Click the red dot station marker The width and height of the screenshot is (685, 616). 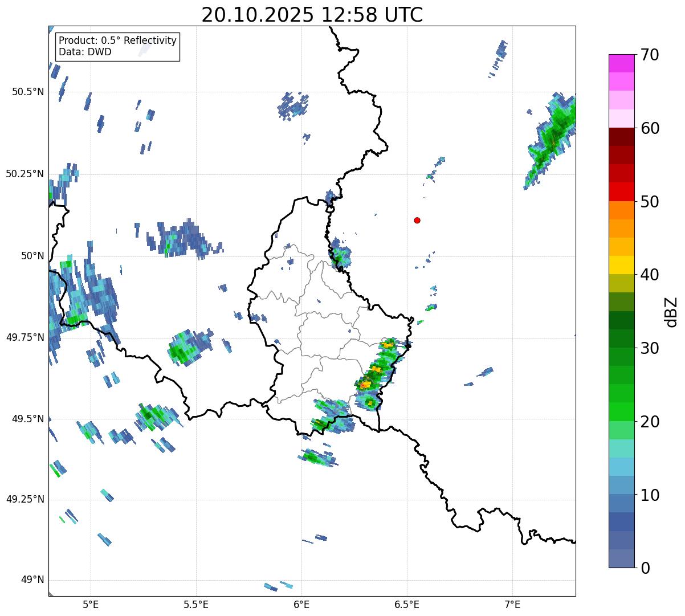click(417, 220)
